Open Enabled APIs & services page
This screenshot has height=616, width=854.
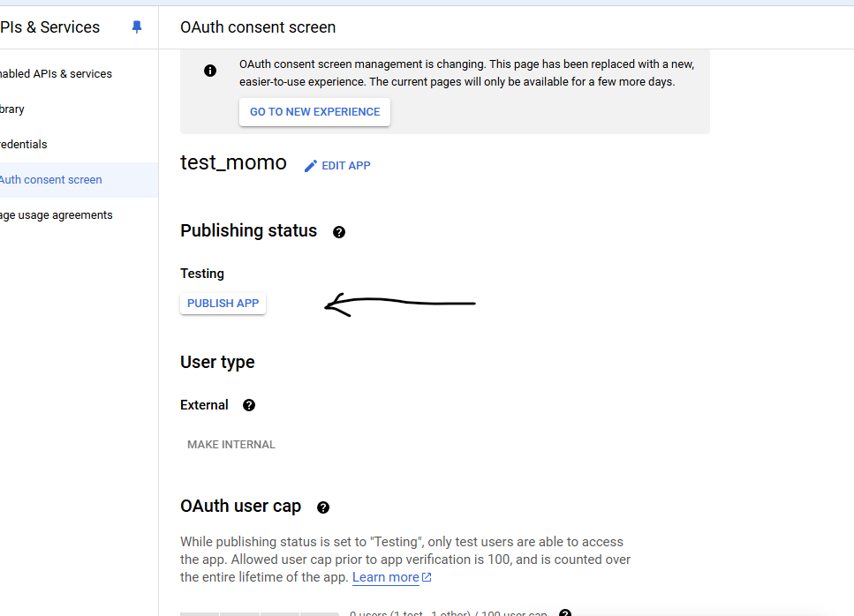pyautogui.click(x=55, y=74)
